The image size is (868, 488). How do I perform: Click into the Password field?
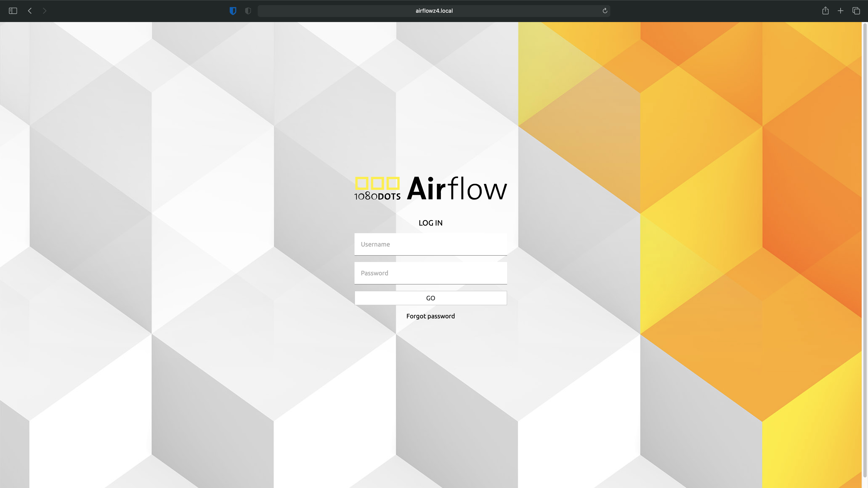[x=431, y=273]
